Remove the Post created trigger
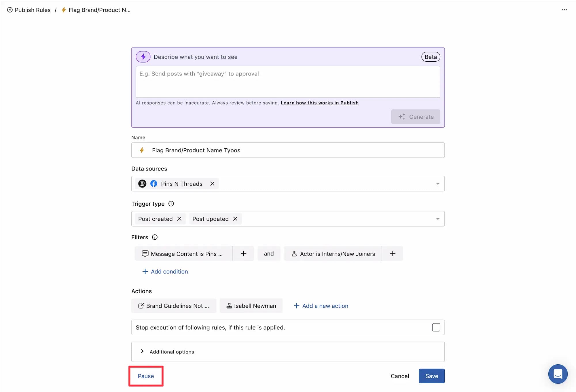 tap(179, 219)
